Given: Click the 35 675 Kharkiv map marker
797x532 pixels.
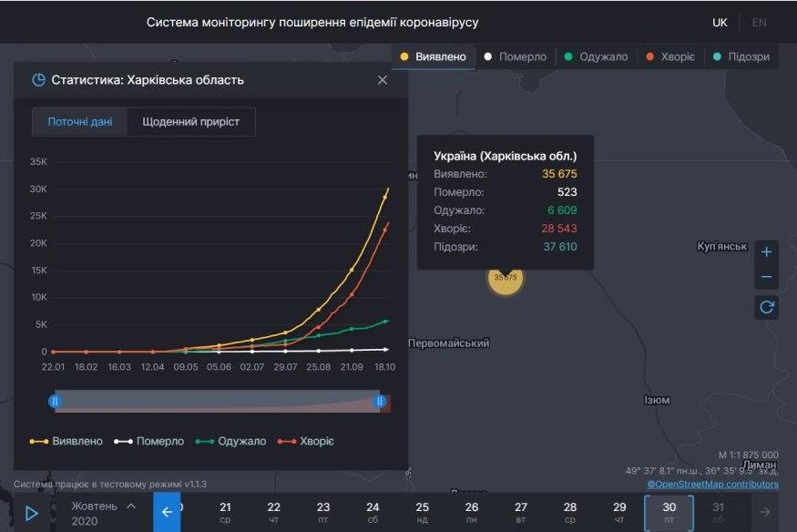Looking at the screenshot, I should pyautogui.click(x=505, y=280).
